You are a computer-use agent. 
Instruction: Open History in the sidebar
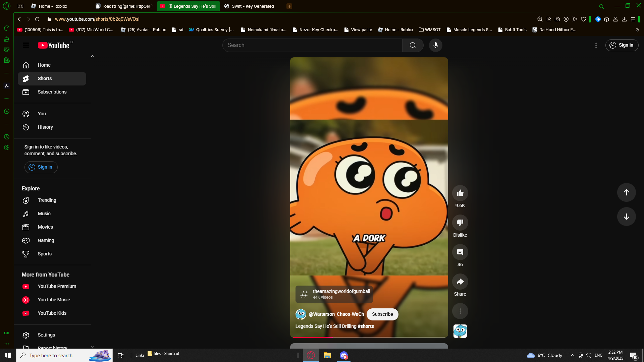[x=52, y=127]
